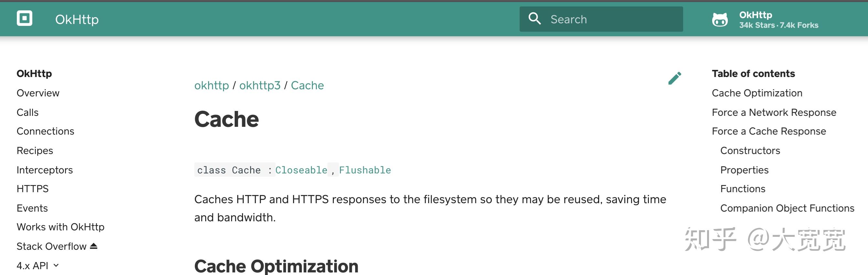Click the OkHttp title in header
Screen dimensions: 868x275
[77, 19]
